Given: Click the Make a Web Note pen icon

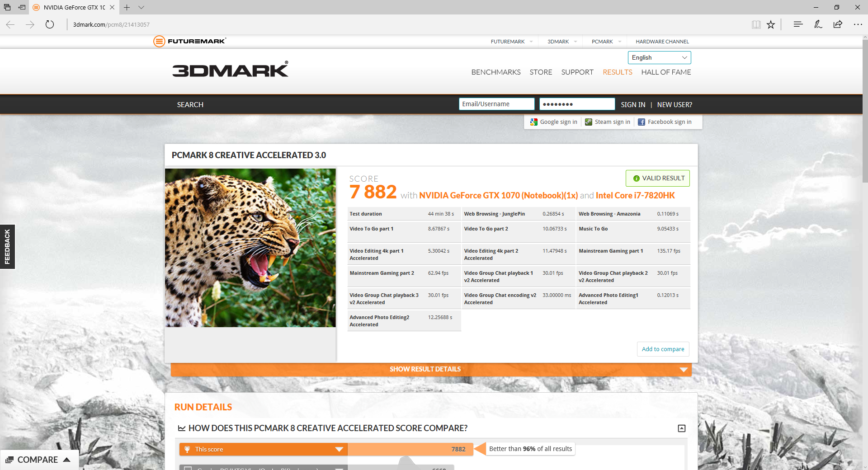Looking at the screenshot, I should [x=818, y=24].
